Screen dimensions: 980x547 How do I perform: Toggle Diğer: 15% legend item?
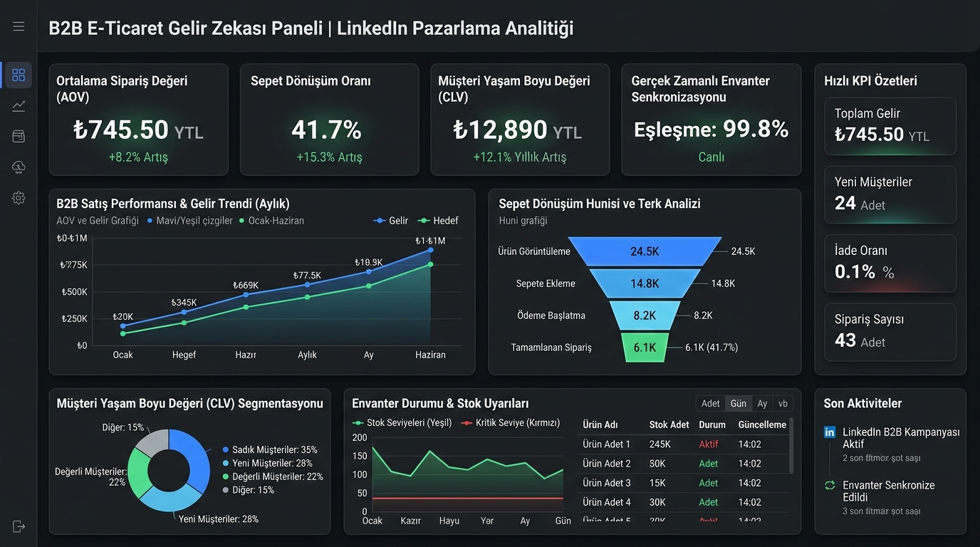click(x=248, y=490)
